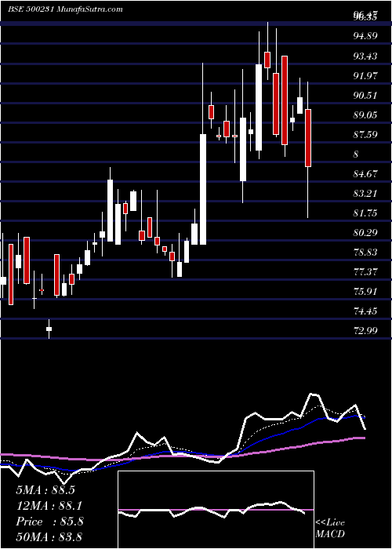Select the 72.99 price axis label
Screen dimensions: 392x549
click(365, 330)
